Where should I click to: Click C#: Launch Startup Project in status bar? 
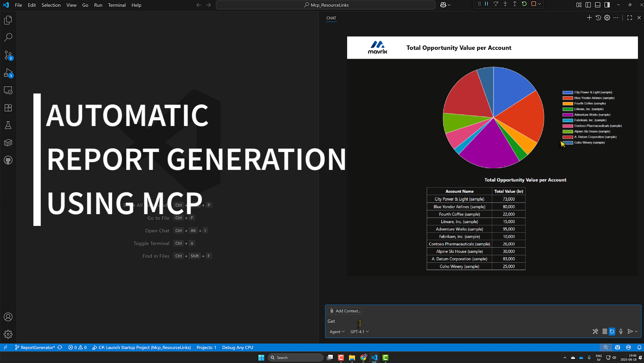(x=142, y=347)
